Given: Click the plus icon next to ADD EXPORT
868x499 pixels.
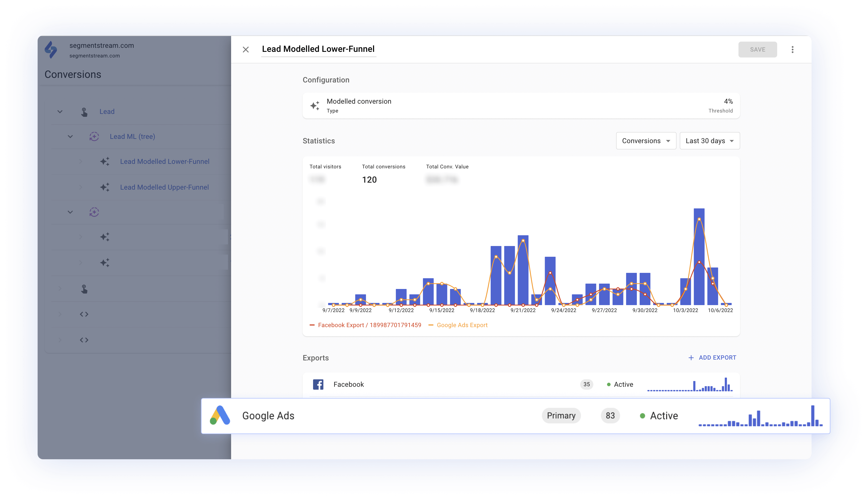Looking at the screenshot, I should [x=691, y=357].
